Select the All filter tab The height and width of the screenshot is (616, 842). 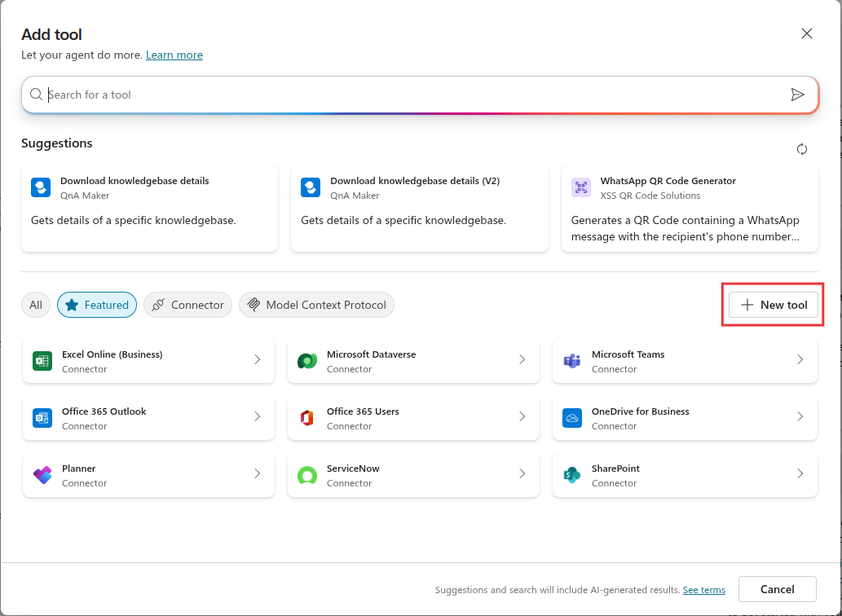(35, 305)
